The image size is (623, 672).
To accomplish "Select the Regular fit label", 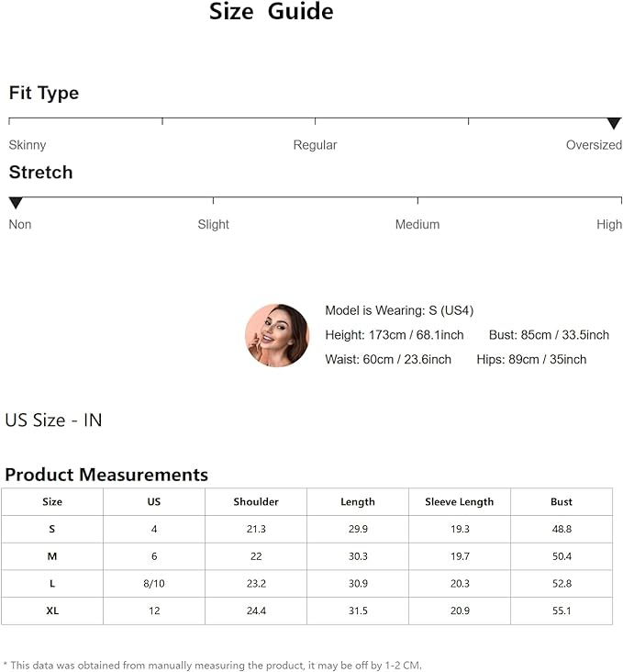I will tap(315, 145).
